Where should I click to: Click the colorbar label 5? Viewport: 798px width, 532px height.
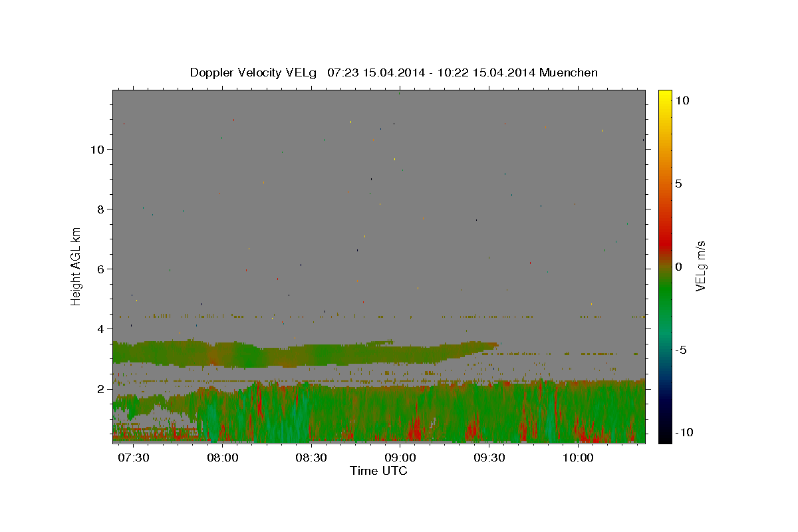pyautogui.click(x=678, y=184)
